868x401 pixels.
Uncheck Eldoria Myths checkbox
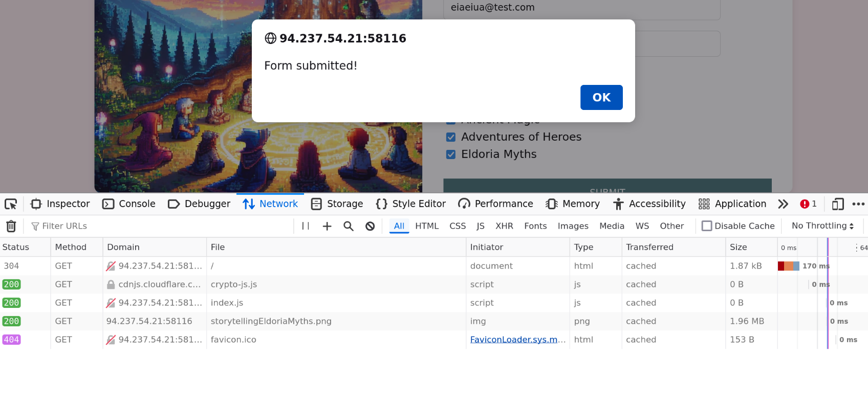451,154
